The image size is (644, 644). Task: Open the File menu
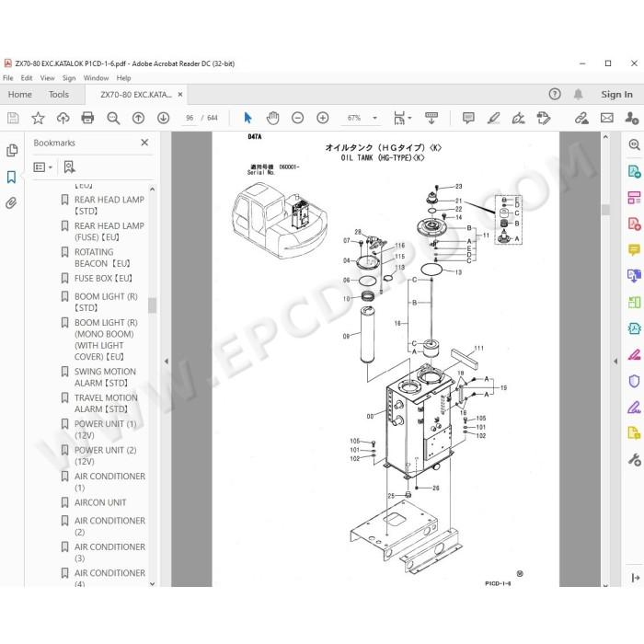(8, 78)
